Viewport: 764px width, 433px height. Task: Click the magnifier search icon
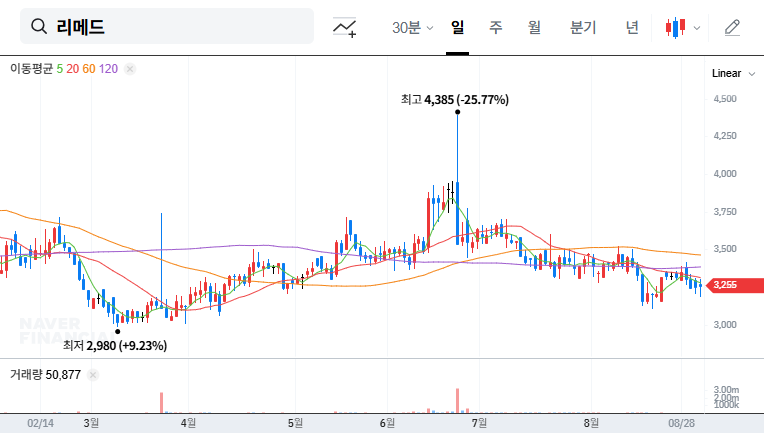(x=39, y=26)
